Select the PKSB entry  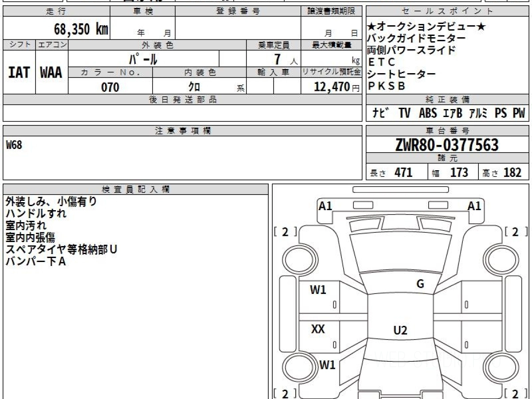pyautogui.click(x=387, y=86)
